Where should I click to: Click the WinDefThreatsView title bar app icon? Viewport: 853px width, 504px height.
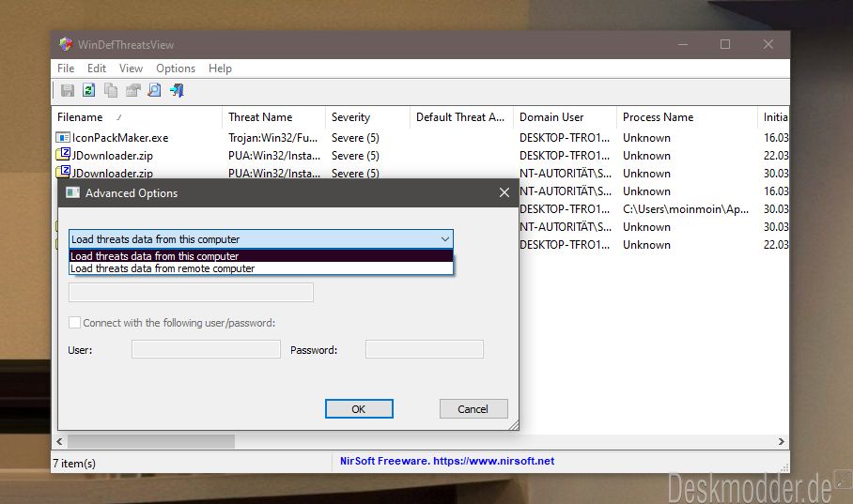pos(66,45)
